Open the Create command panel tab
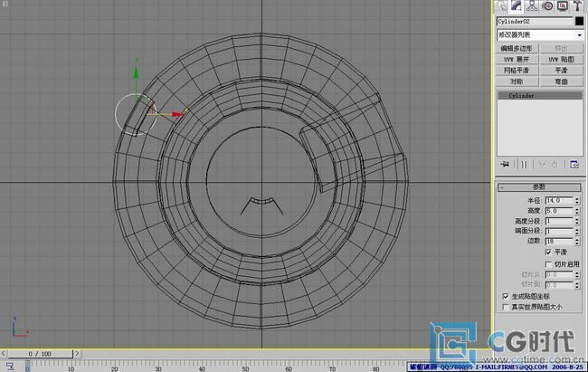 click(x=501, y=6)
